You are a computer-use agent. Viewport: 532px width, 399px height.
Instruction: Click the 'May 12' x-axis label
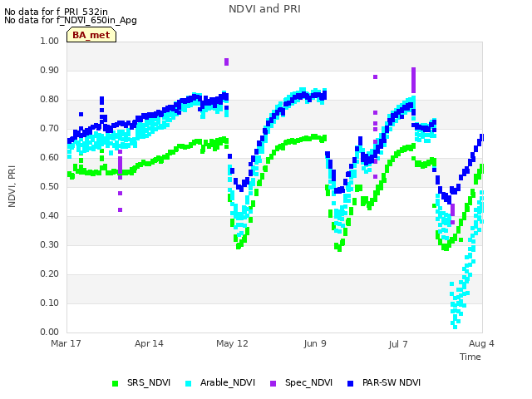click(x=232, y=343)
